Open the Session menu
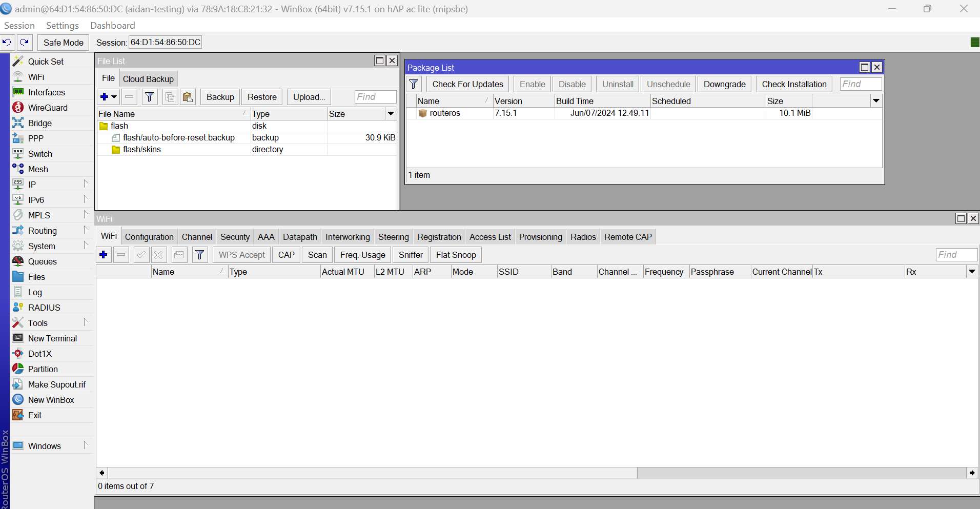 click(x=19, y=26)
